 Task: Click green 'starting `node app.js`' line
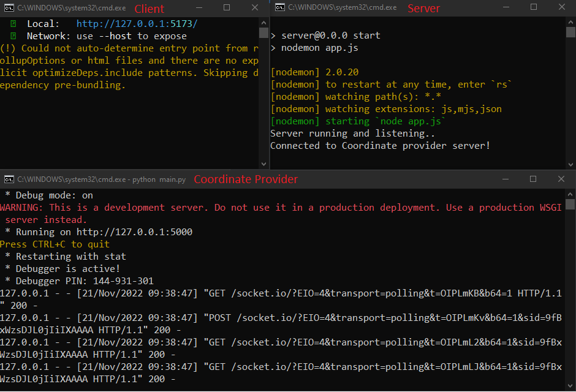click(x=358, y=121)
